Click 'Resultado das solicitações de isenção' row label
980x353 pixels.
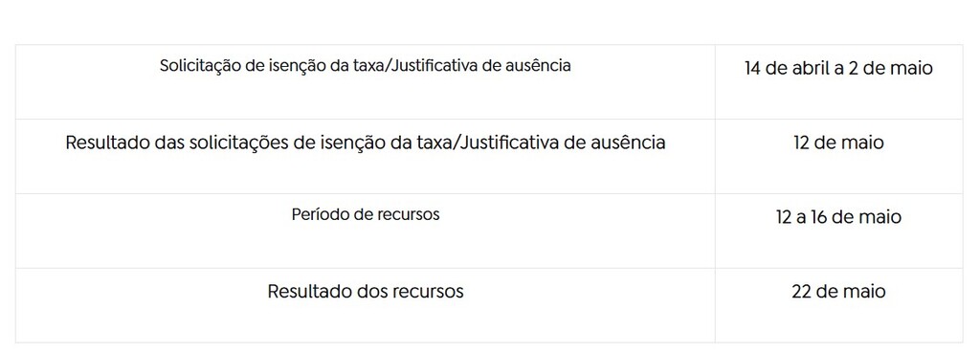point(365,143)
